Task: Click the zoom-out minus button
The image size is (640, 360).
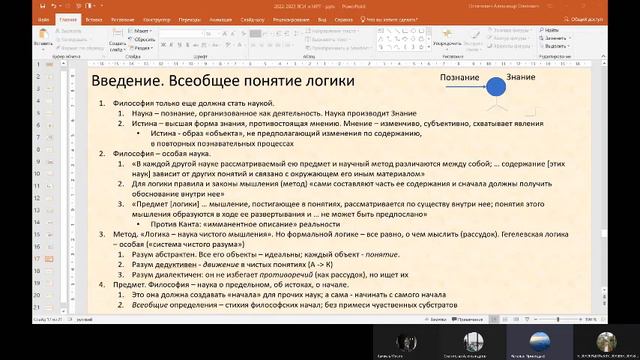Action: (536, 320)
